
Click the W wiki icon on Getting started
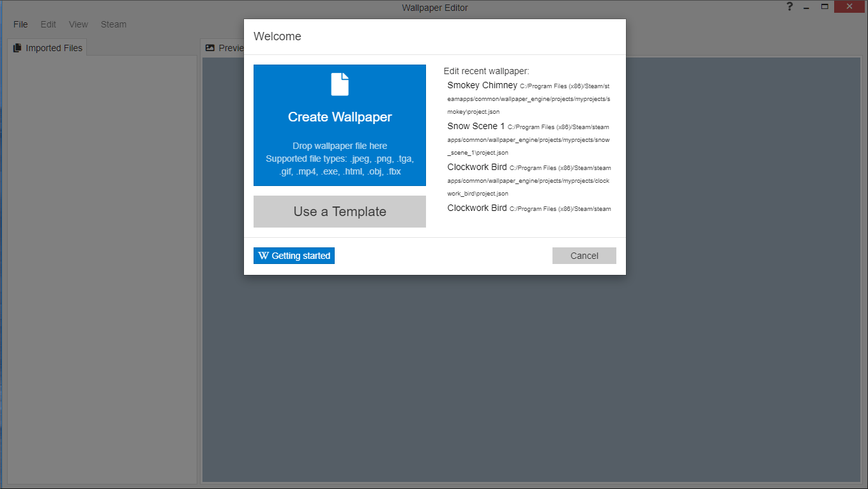263,256
